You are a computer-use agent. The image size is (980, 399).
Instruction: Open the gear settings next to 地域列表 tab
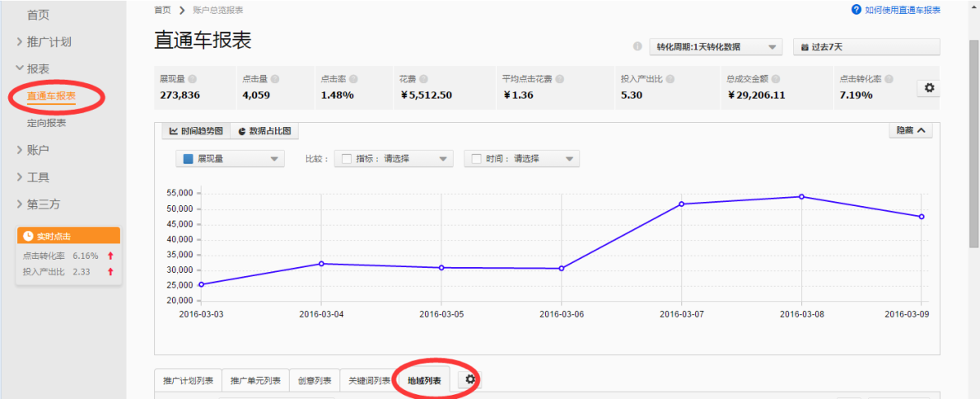[470, 379]
